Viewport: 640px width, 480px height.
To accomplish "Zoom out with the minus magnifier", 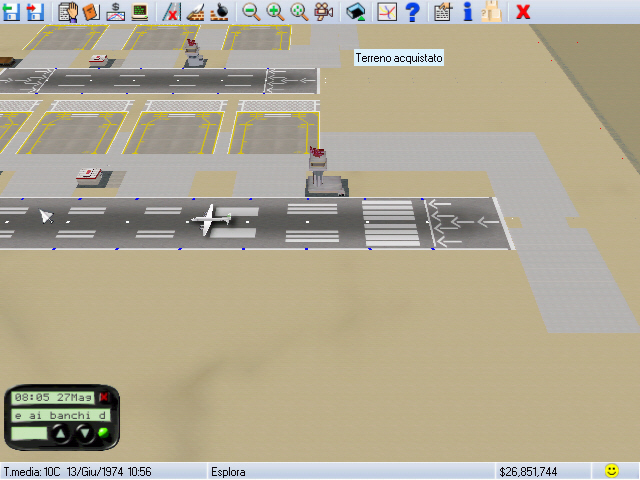I will [x=251, y=11].
